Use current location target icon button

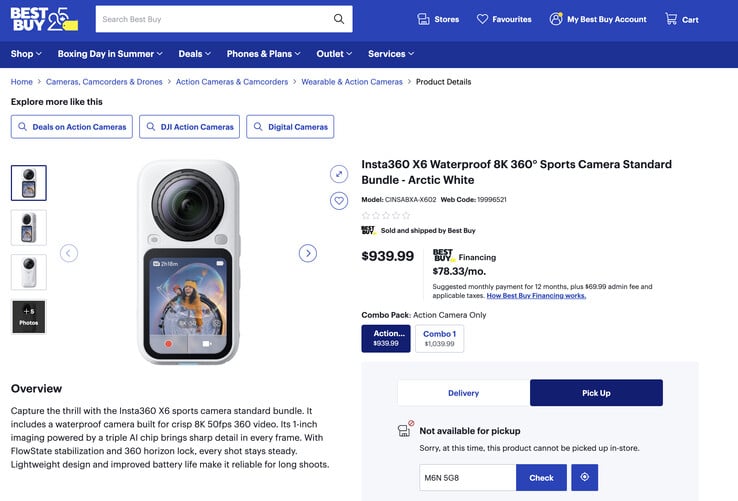click(585, 477)
